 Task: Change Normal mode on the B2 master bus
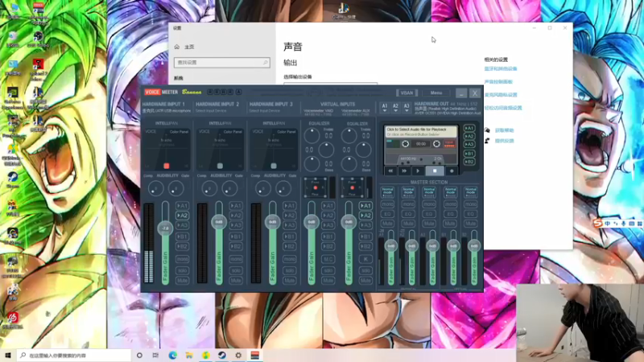click(471, 191)
